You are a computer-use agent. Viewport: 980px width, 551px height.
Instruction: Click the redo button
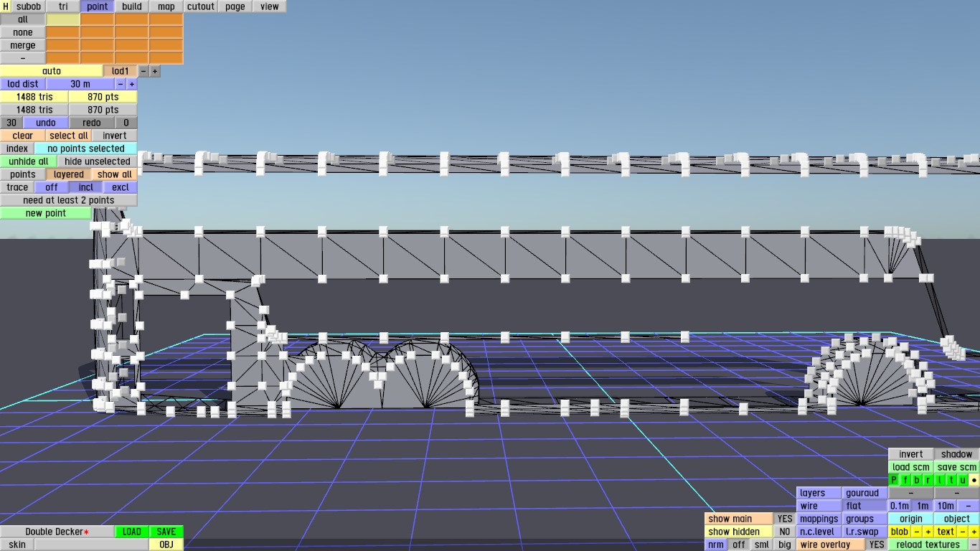92,123
